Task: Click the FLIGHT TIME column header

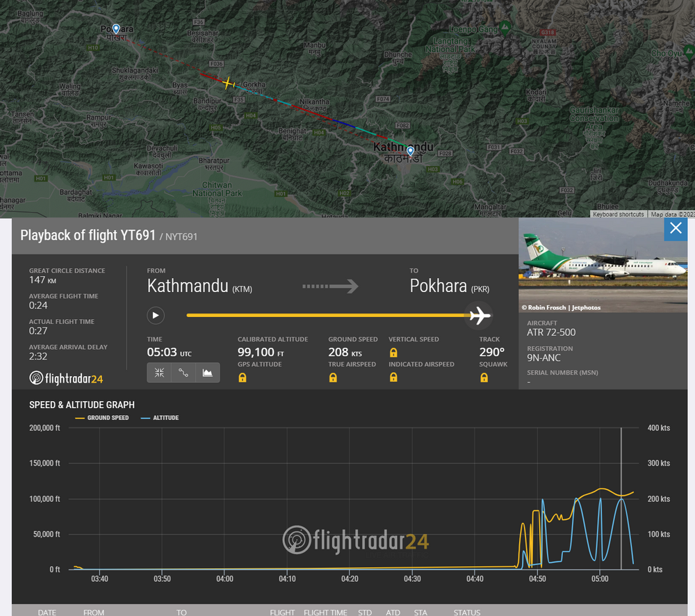Action: point(325,612)
